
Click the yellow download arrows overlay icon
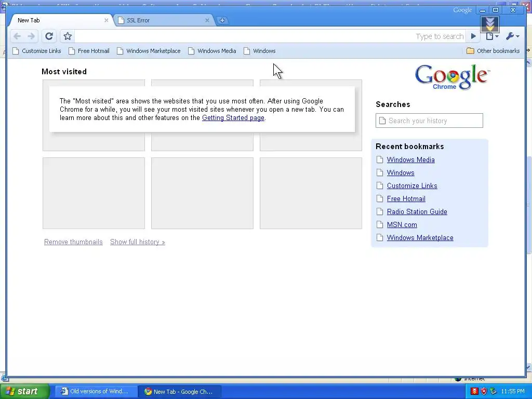coord(490,24)
